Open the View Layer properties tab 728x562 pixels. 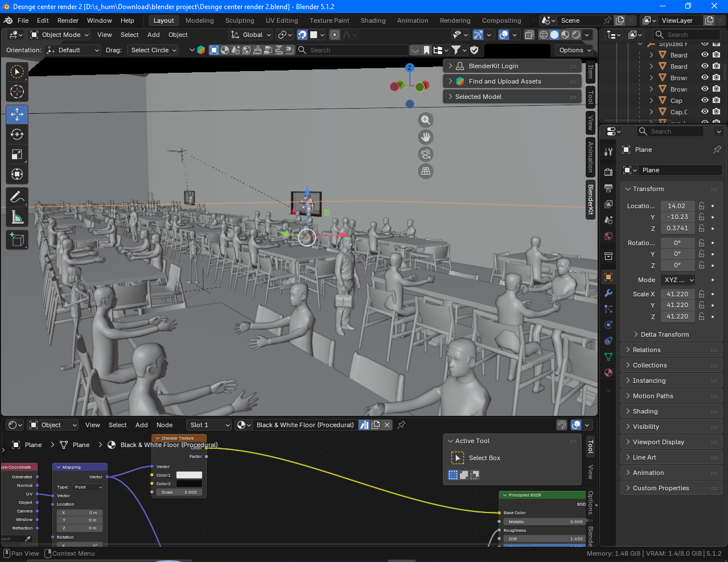point(608,204)
